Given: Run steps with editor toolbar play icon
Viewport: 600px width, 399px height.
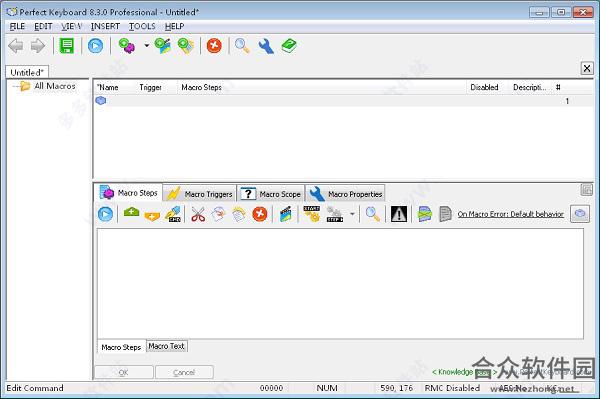Looking at the screenshot, I should pos(105,214).
